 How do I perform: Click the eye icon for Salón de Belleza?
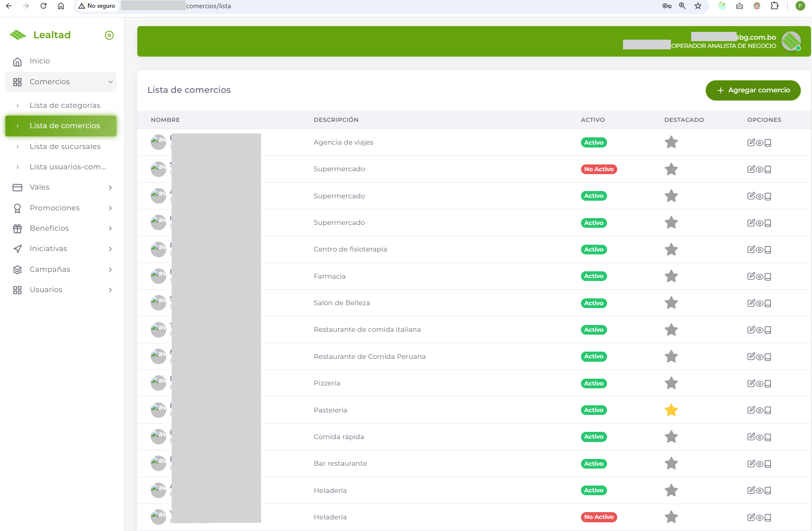759,303
